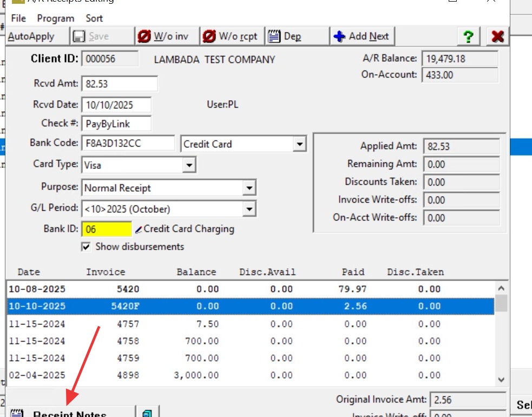532x417 pixels.
Task: Click the Client ID field 000056
Action: (x=109, y=58)
